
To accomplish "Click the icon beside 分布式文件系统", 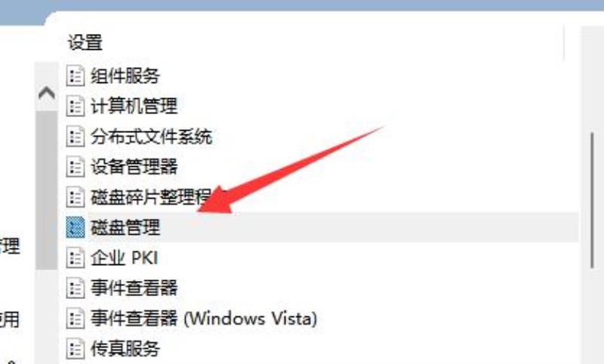I will [75, 137].
